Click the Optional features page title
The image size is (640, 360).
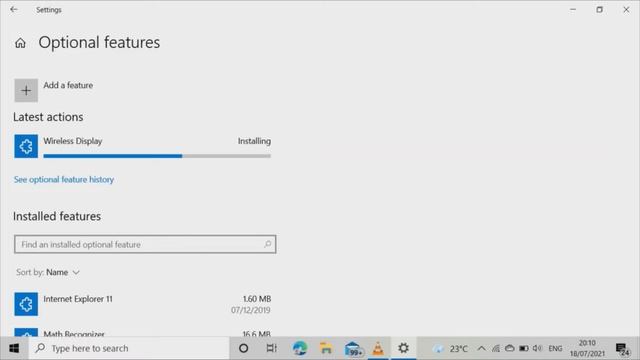click(x=99, y=42)
